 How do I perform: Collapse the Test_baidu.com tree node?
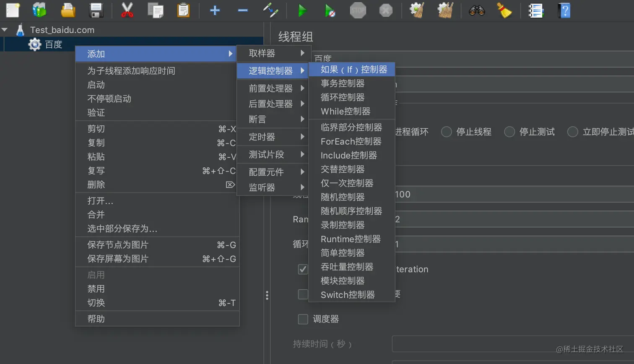[5, 30]
